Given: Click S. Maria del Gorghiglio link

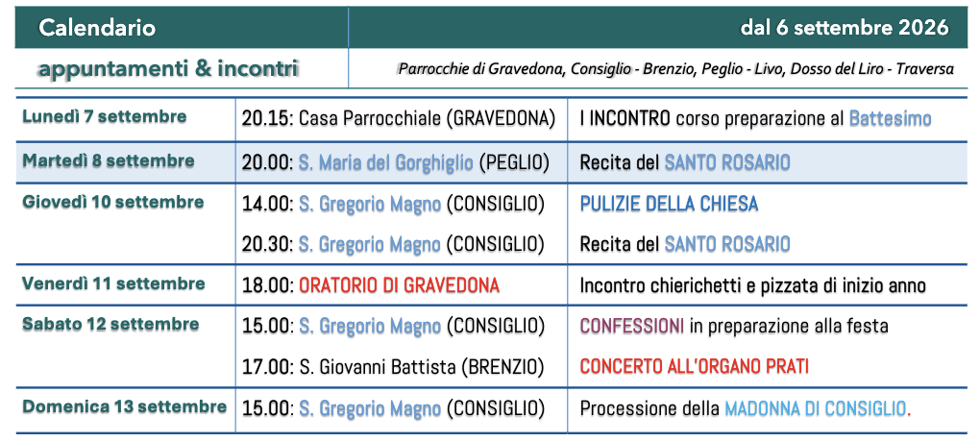Looking at the screenshot, I should pos(385,163).
